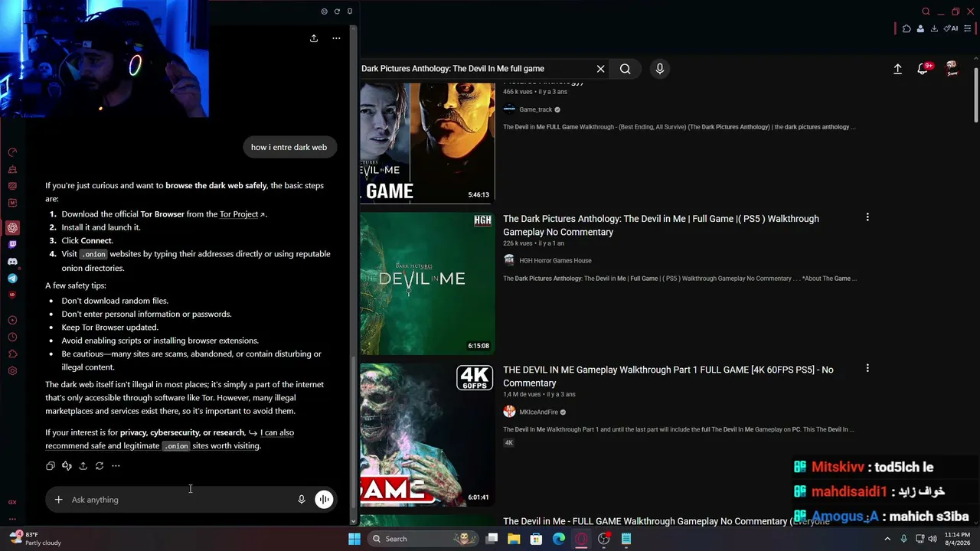
Task: Open sidebar settings gear icon
Action: (12, 371)
